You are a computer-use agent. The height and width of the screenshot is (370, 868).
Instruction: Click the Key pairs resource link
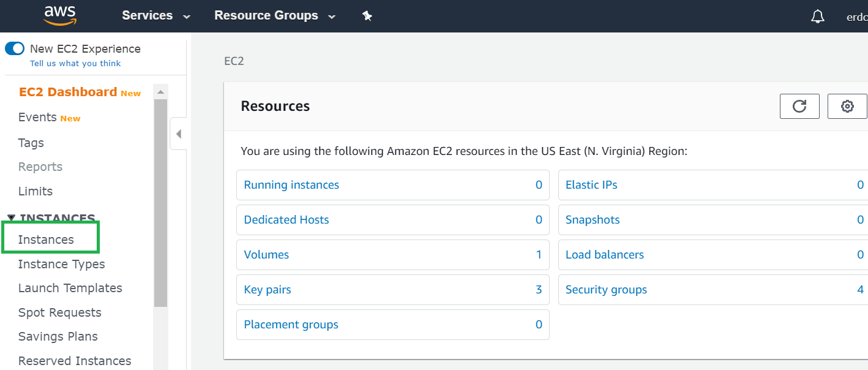[x=268, y=290]
